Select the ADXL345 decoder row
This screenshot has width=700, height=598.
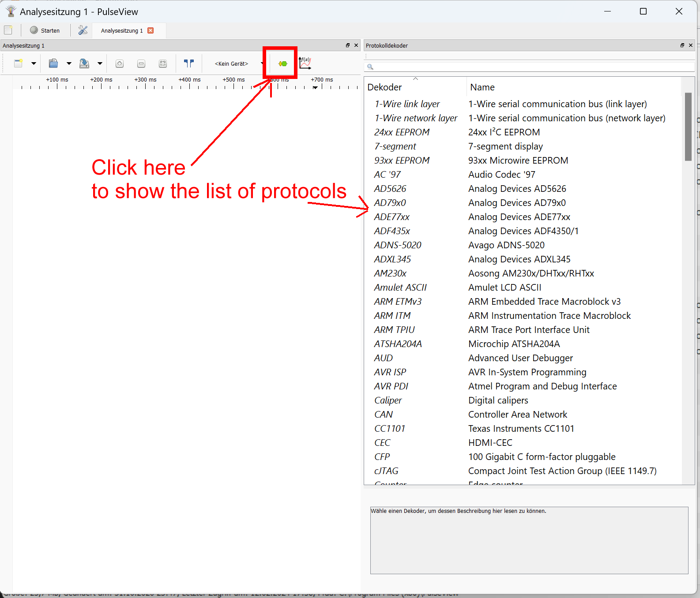[x=523, y=259]
